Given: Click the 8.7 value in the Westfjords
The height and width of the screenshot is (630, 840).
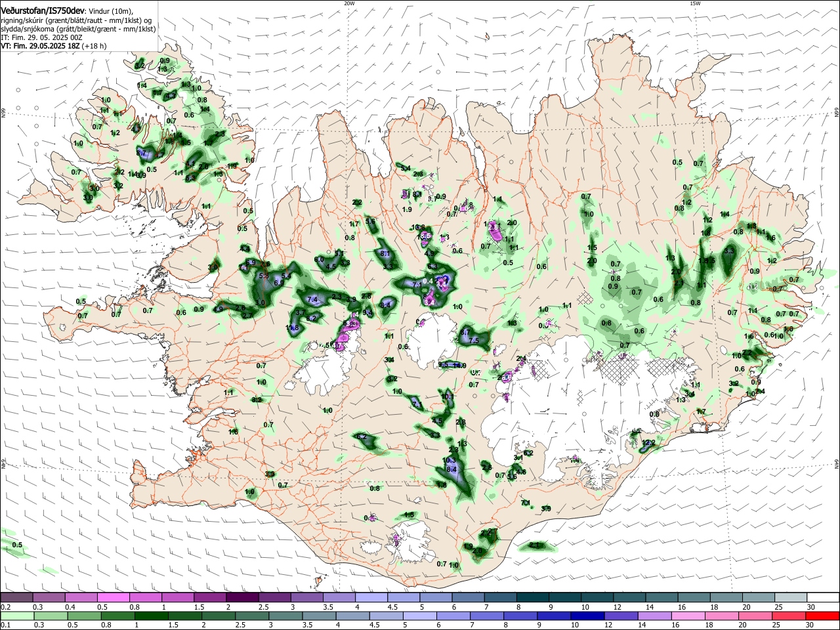Looking at the screenshot, I should pos(141,153).
